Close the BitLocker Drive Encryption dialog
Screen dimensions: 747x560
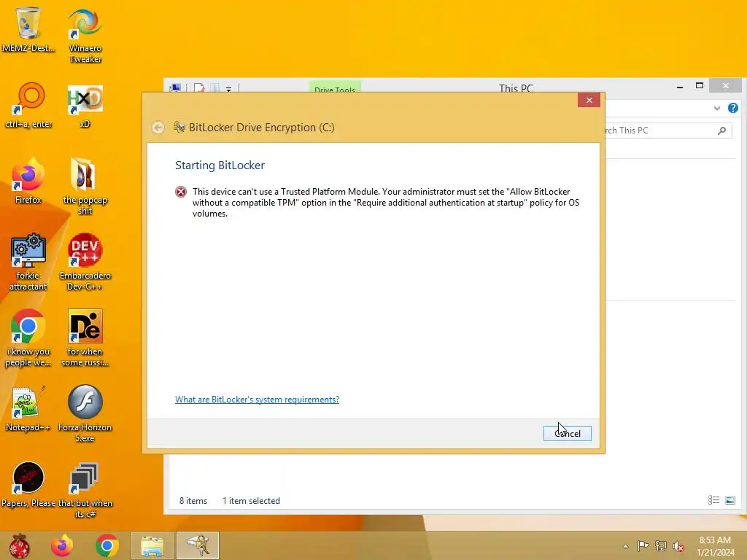[x=589, y=100]
